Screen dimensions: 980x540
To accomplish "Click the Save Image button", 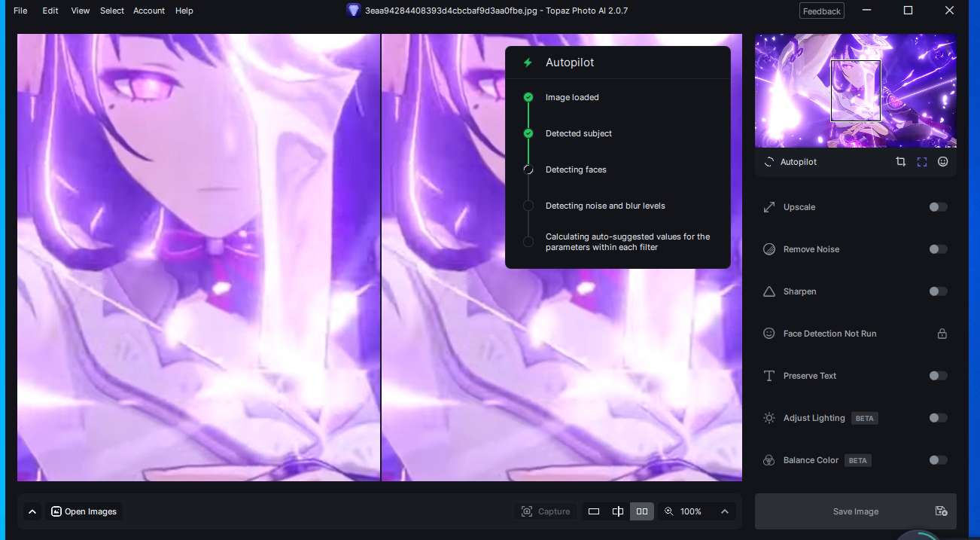I will [x=856, y=511].
